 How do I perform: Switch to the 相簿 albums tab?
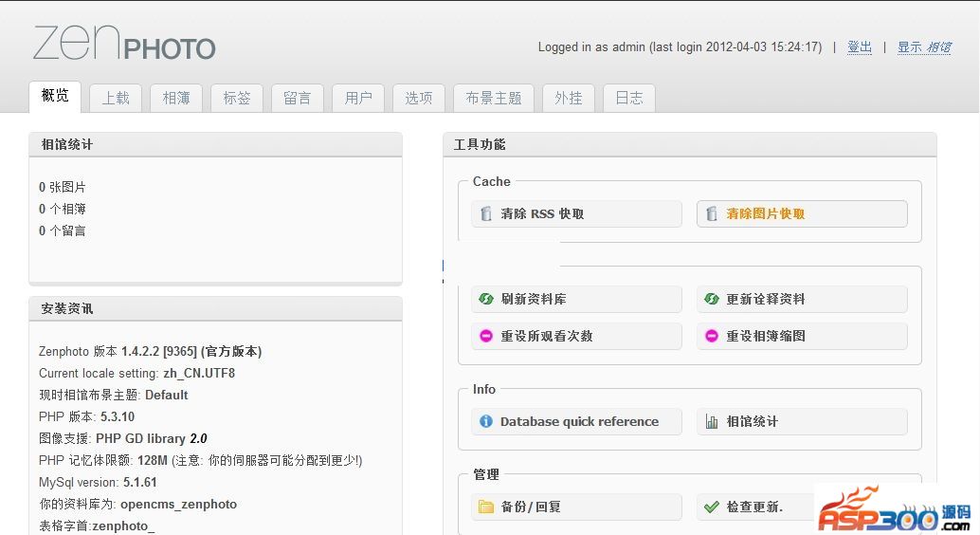click(176, 98)
